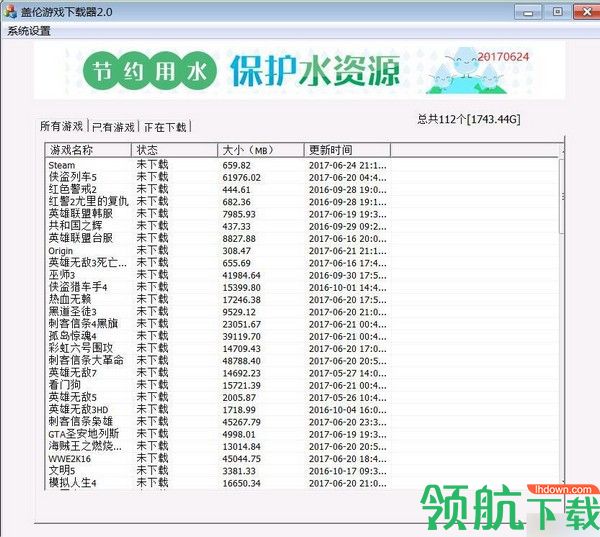Image resolution: width=600 pixels, height=537 pixels.
Task: Select the 热血无赖 row
Action: pyautogui.click(x=302, y=300)
